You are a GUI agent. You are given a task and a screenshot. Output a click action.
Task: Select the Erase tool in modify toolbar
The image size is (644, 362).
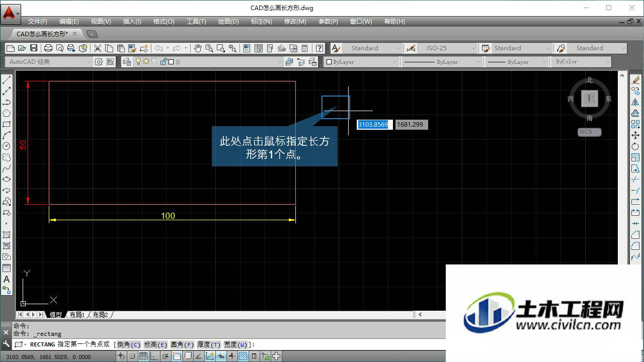pyautogui.click(x=635, y=80)
